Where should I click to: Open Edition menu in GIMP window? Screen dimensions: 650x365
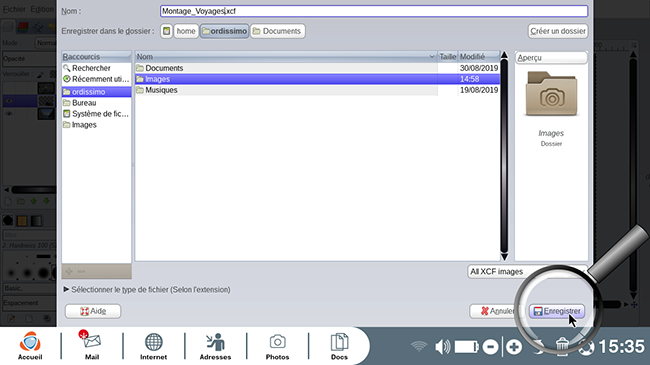[42, 9]
